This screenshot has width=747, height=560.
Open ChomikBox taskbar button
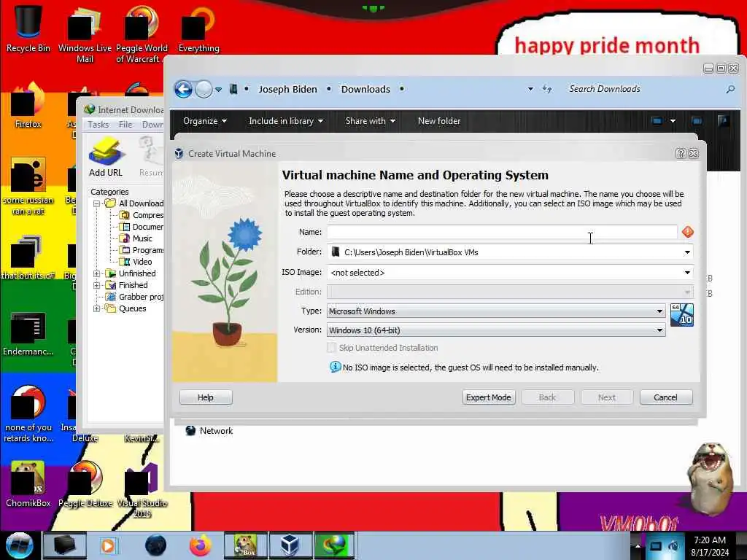pyautogui.click(x=245, y=545)
